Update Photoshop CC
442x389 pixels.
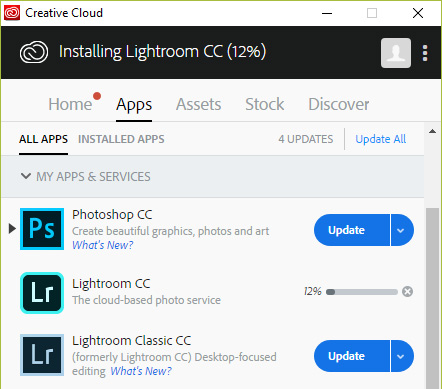click(352, 230)
